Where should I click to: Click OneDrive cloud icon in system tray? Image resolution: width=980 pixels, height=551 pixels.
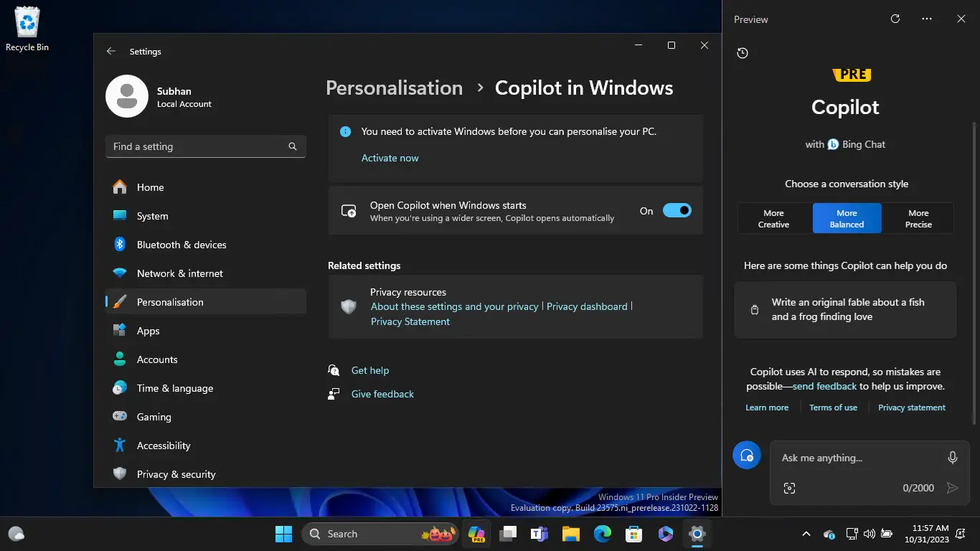[829, 534]
